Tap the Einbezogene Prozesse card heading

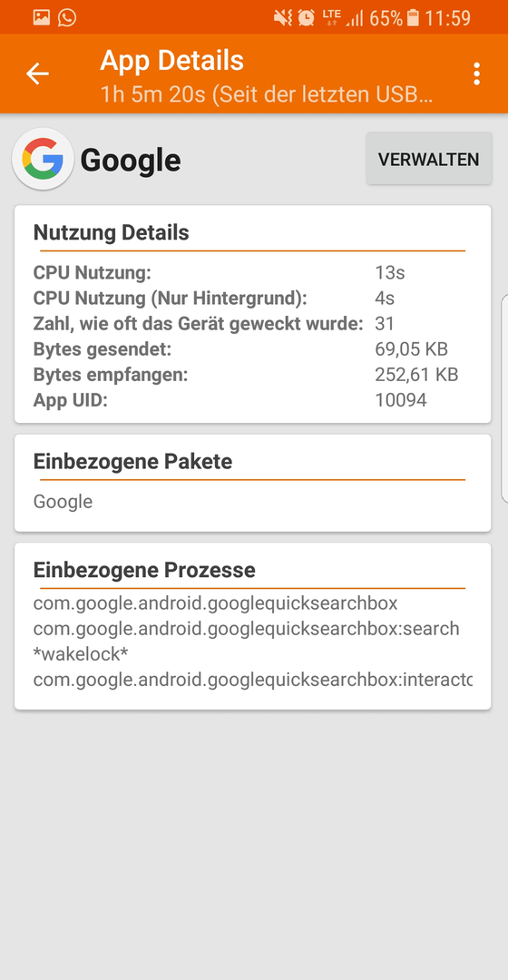coord(144,570)
